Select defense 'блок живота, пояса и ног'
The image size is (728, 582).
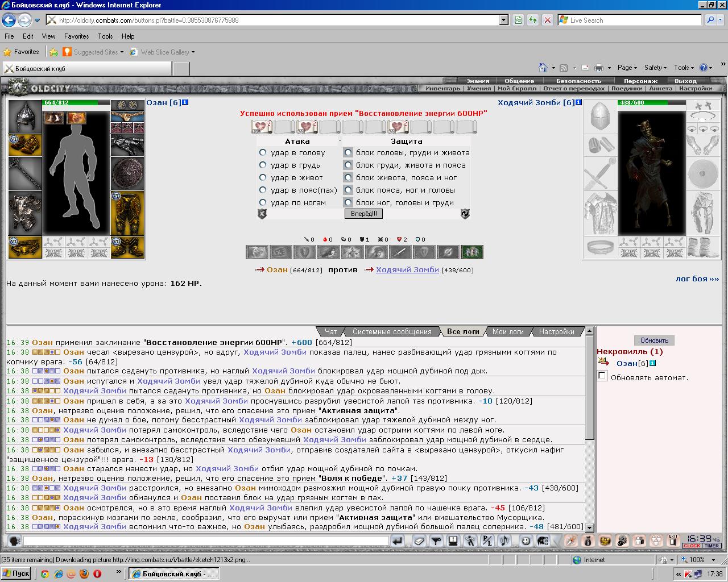click(x=348, y=177)
